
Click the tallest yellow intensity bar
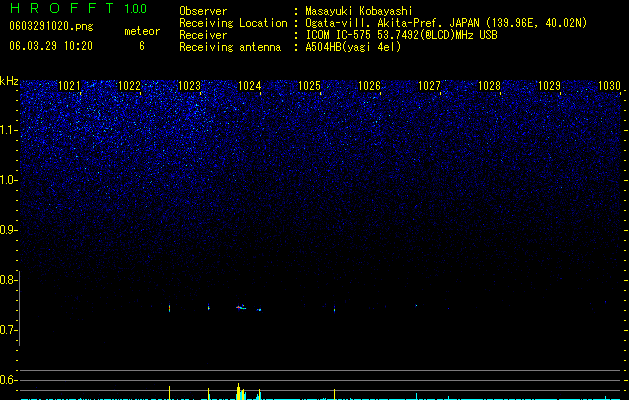(238, 392)
